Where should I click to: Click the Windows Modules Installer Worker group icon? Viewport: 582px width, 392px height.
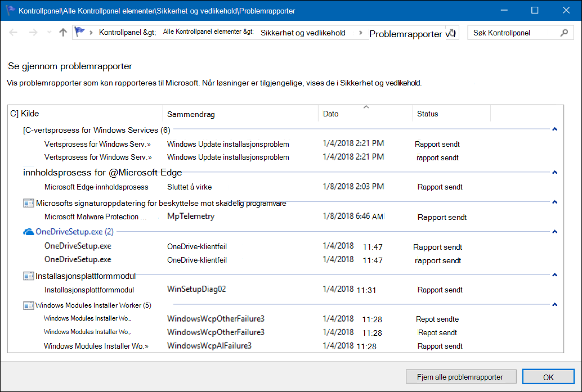click(29, 305)
